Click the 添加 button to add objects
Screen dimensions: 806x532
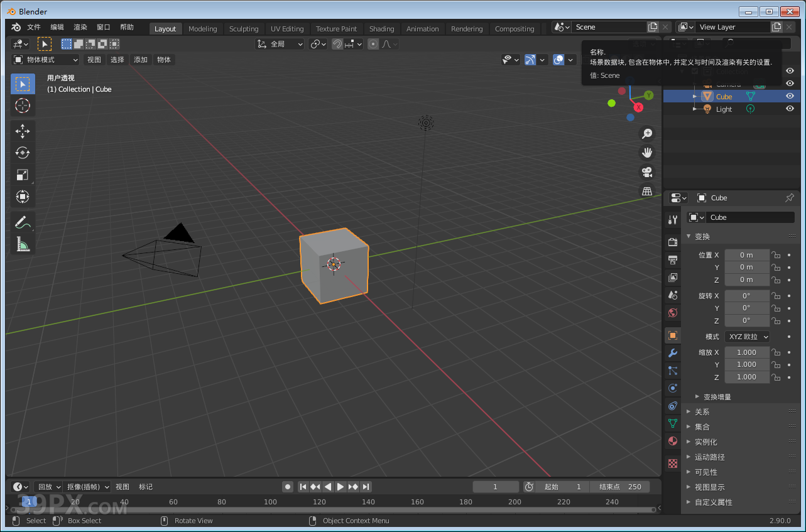coord(140,60)
